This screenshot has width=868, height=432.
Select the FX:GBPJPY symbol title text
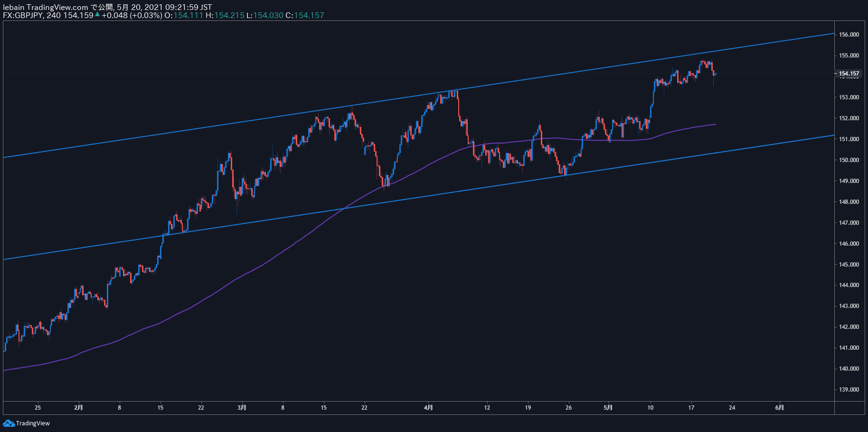pos(23,15)
